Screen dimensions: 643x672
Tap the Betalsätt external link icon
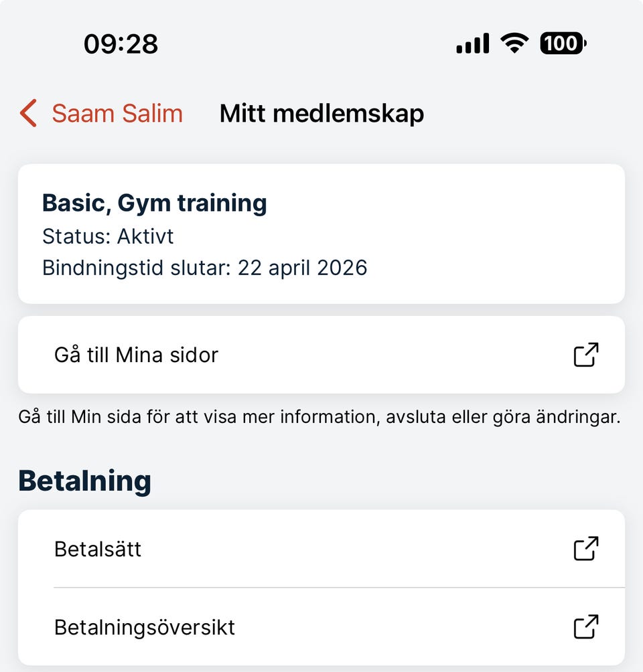point(585,549)
